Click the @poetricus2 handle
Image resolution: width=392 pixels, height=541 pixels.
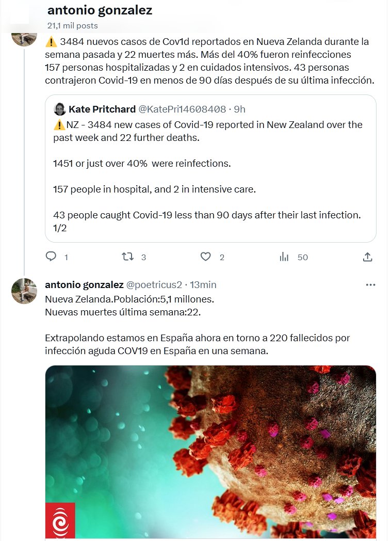(x=154, y=284)
